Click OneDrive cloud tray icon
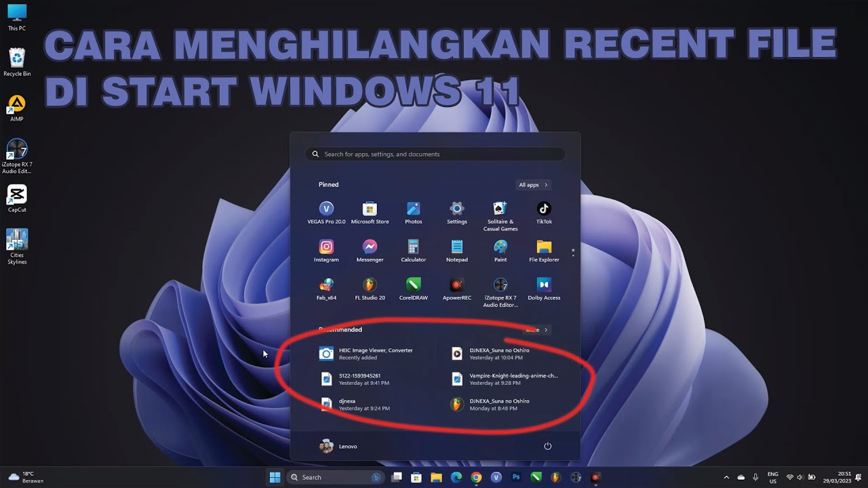Image resolution: width=868 pixels, height=488 pixels. click(741, 477)
